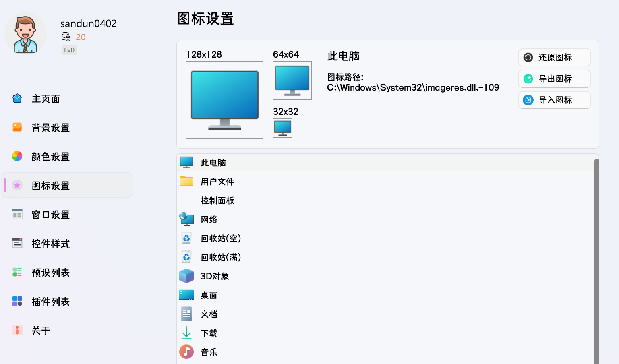The height and width of the screenshot is (364, 619).
Task: Click monitor icon in 此电脑 list row
Action: point(186,162)
